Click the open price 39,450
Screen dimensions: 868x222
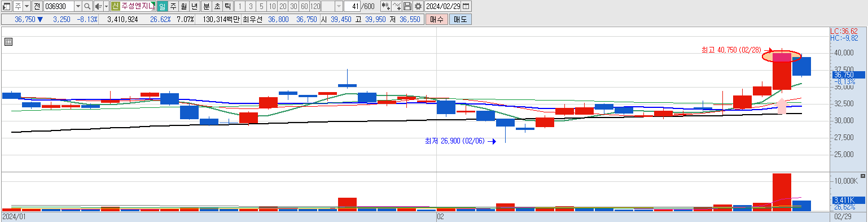click(x=340, y=19)
